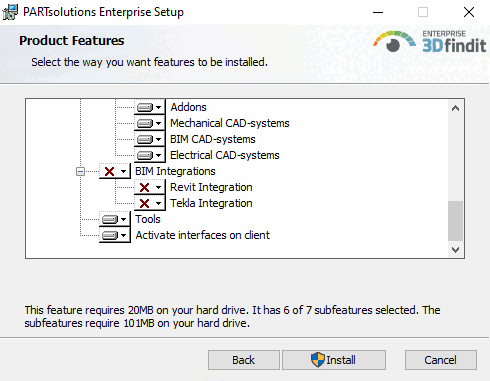The width and height of the screenshot is (490, 381).
Task: Click the Install button
Action: click(334, 360)
